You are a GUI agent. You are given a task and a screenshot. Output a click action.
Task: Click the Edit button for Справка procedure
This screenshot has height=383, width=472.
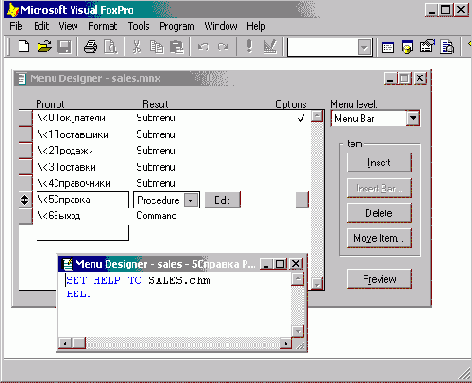[222, 200]
